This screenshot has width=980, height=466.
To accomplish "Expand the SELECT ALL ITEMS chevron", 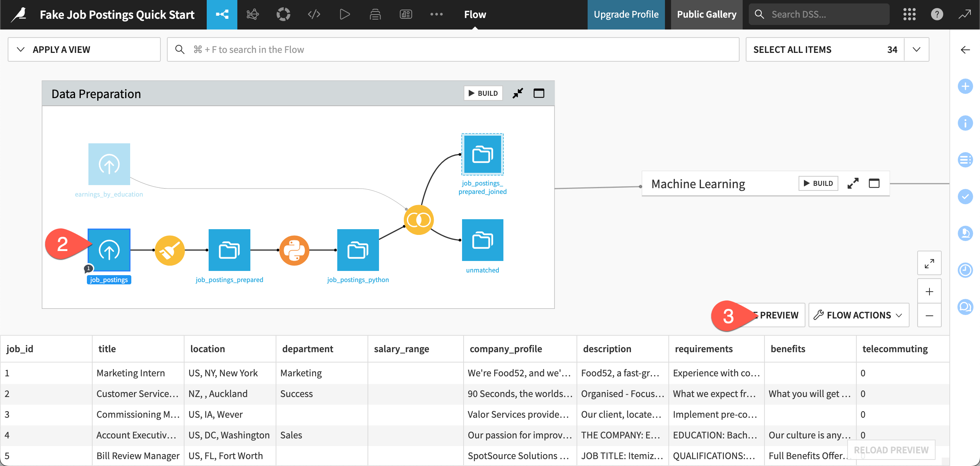I will [x=916, y=49].
